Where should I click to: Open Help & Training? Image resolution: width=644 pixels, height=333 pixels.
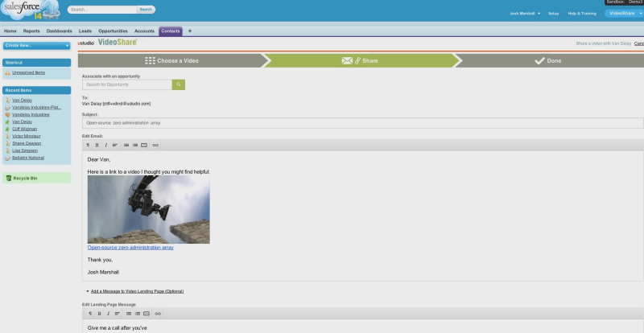(582, 14)
